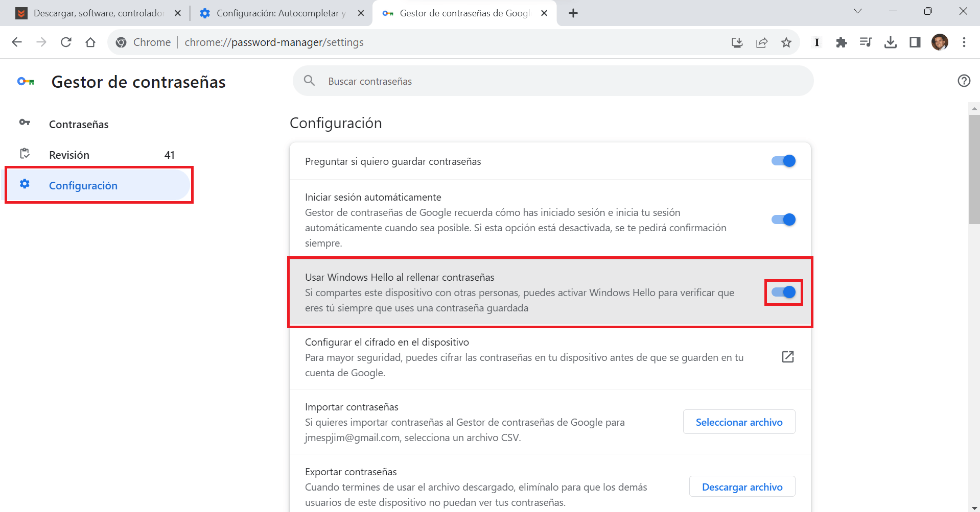Click the Exportar contraseñas heading
980x512 pixels.
coord(351,472)
